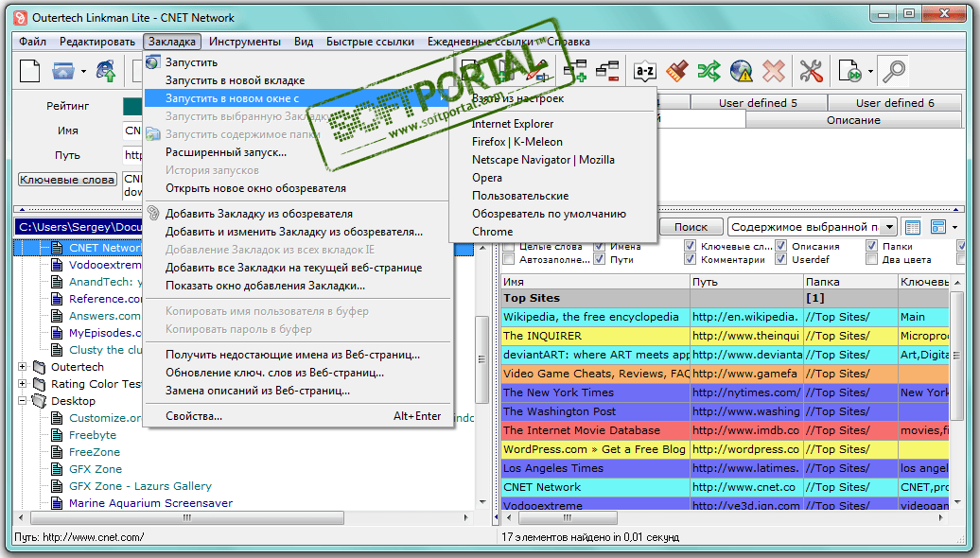Click the panel layout icon near Поиск
980x558 pixels.
point(938,227)
